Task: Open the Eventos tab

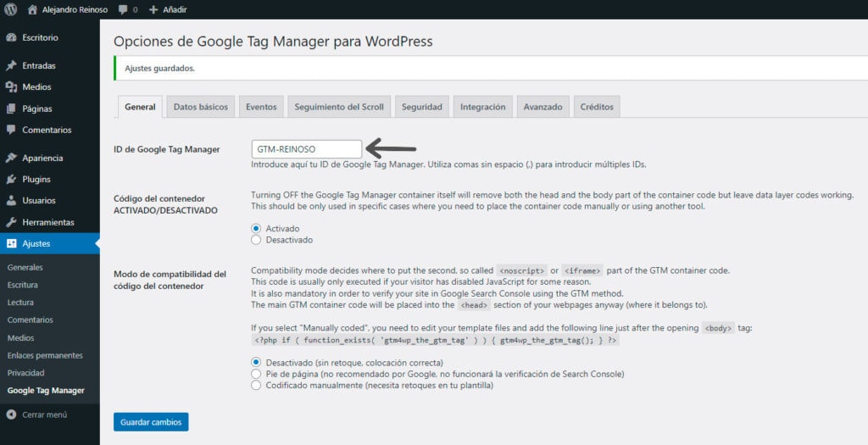Action: point(261,107)
